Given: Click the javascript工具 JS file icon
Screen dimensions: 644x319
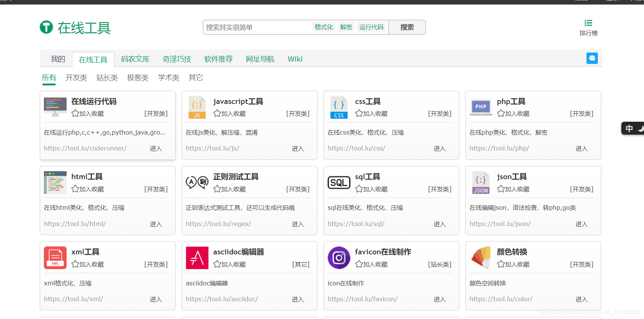Looking at the screenshot, I should pos(197,107).
